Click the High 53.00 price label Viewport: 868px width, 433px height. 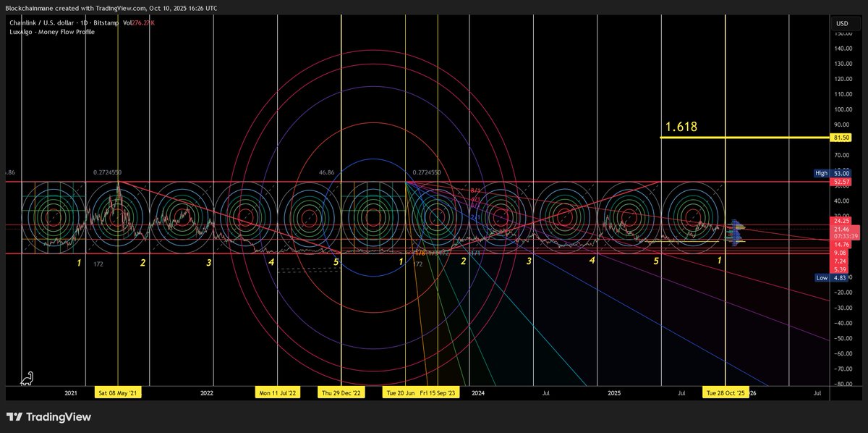pyautogui.click(x=832, y=173)
